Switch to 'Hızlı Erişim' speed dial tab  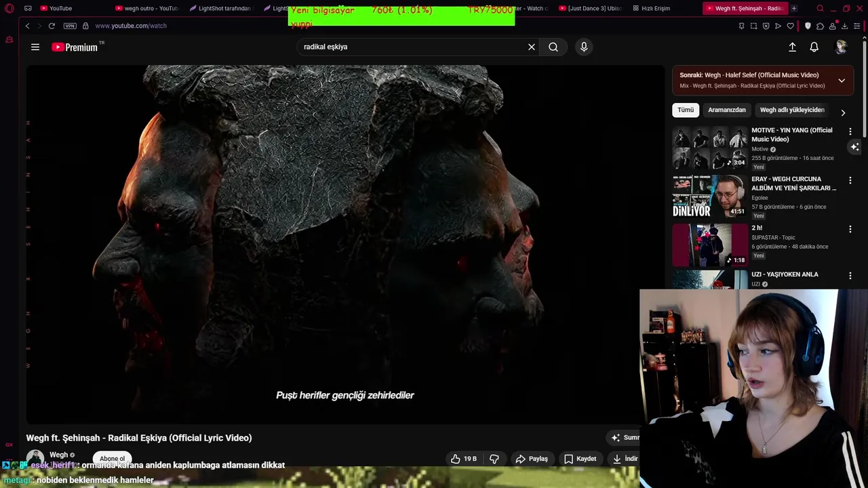651,8
